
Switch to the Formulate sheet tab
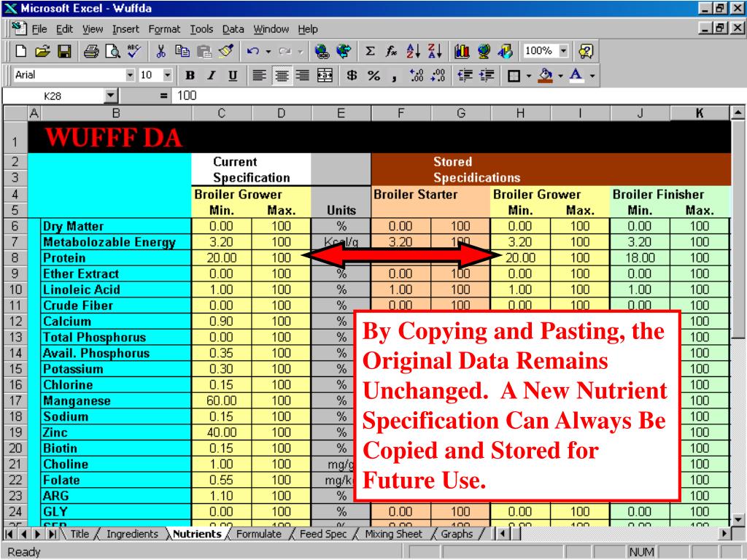click(259, 534)
